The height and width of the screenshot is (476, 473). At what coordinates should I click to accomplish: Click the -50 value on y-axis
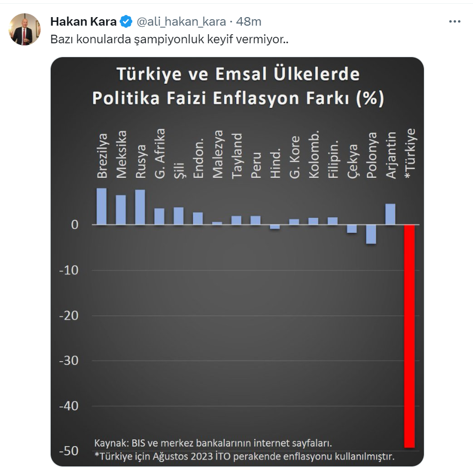69,451
